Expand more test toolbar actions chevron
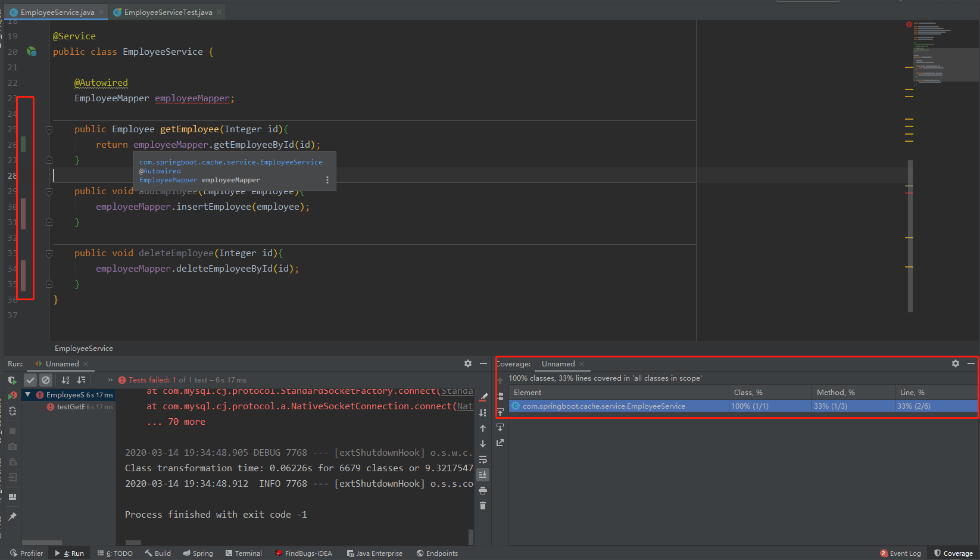The height and width of the screenshot is (560, 980). [x=110, y=380]
